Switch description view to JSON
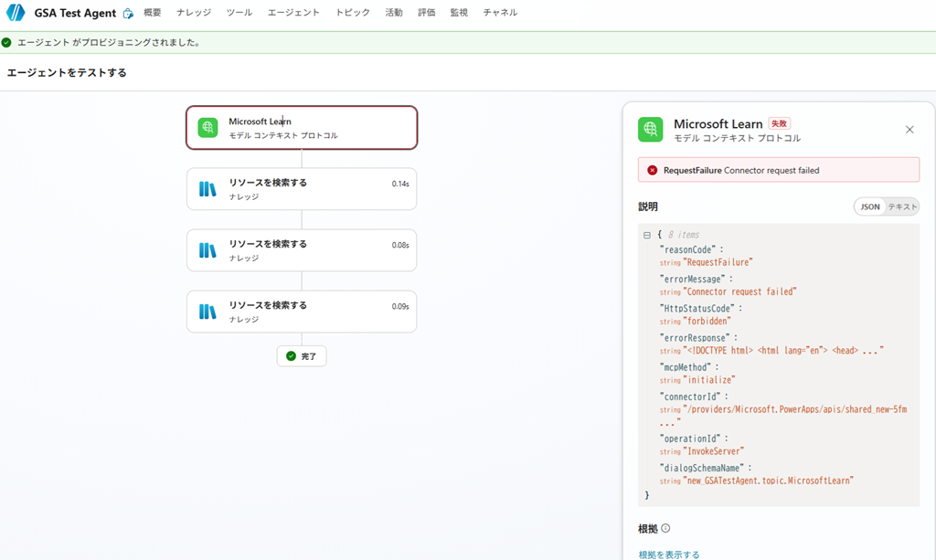Viewport: 936px width, 560px height. pyautogui.click(x=870, y=206)
